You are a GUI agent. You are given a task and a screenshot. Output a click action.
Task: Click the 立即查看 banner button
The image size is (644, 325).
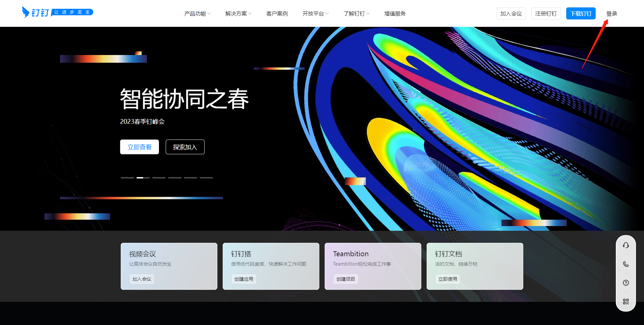(x=140, y=147)
